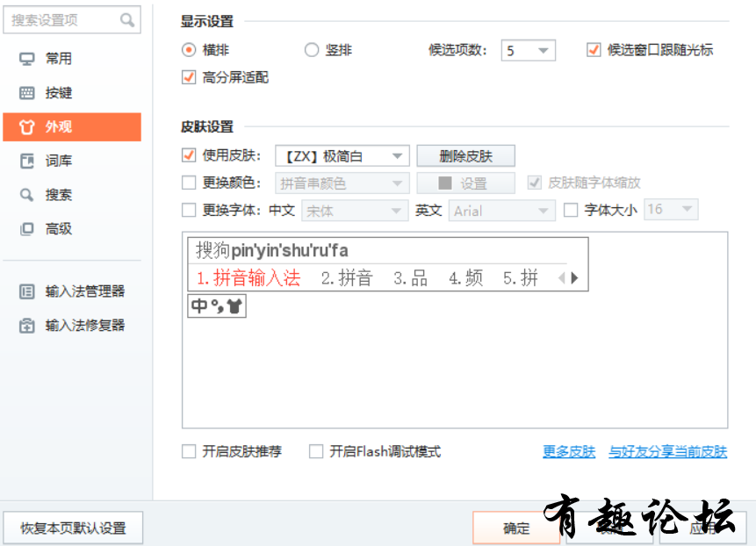Select candidate 4. 频 in the preview
The image size is (756, 546).
coord(465,278)
